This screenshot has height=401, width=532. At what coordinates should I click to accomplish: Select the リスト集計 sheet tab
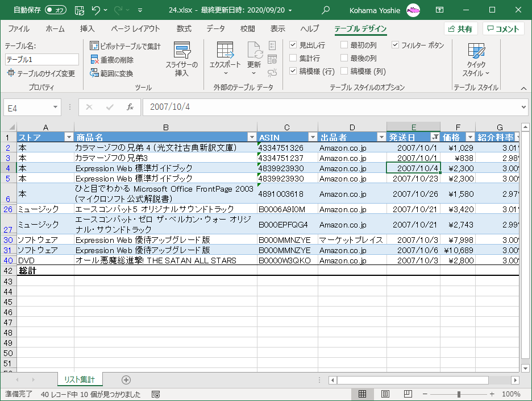click(80, 379)
